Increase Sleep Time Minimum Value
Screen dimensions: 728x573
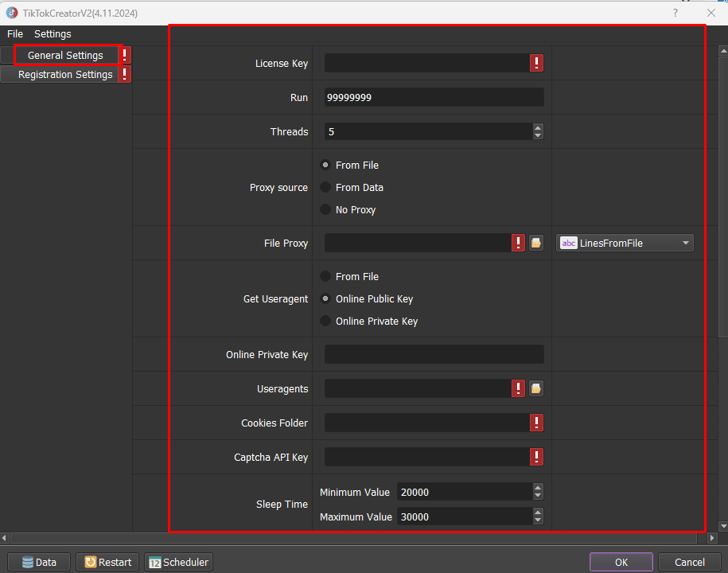coord(538,488)
